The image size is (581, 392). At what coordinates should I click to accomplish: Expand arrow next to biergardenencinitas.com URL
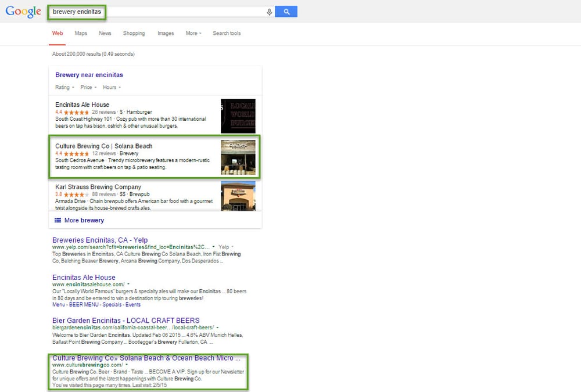point(217,328)
